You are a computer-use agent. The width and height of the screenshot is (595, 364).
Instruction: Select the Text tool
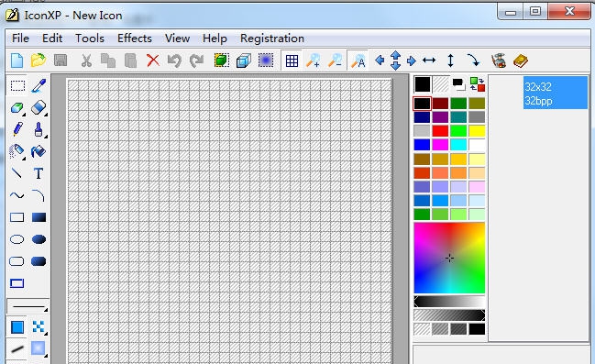pos(39,173)
